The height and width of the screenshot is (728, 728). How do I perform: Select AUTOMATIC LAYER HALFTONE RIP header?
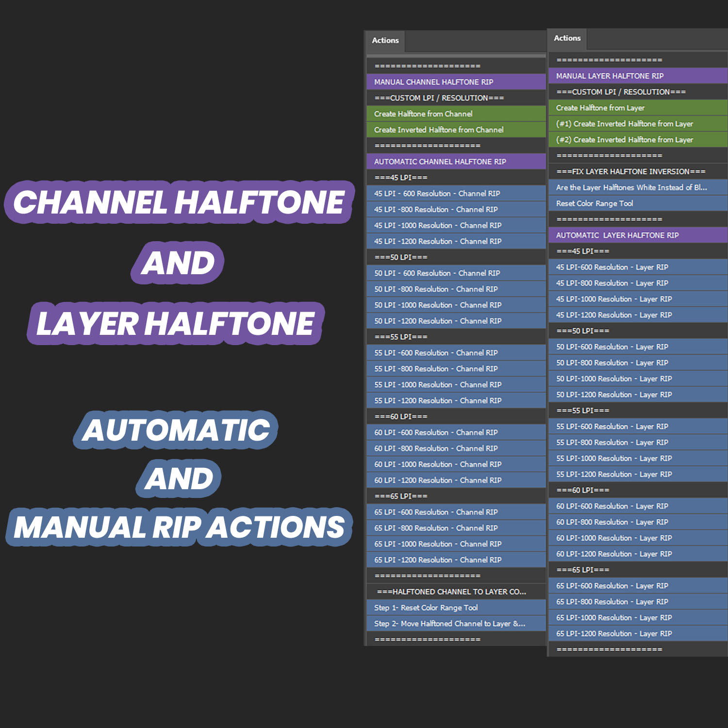coord(638,235)
